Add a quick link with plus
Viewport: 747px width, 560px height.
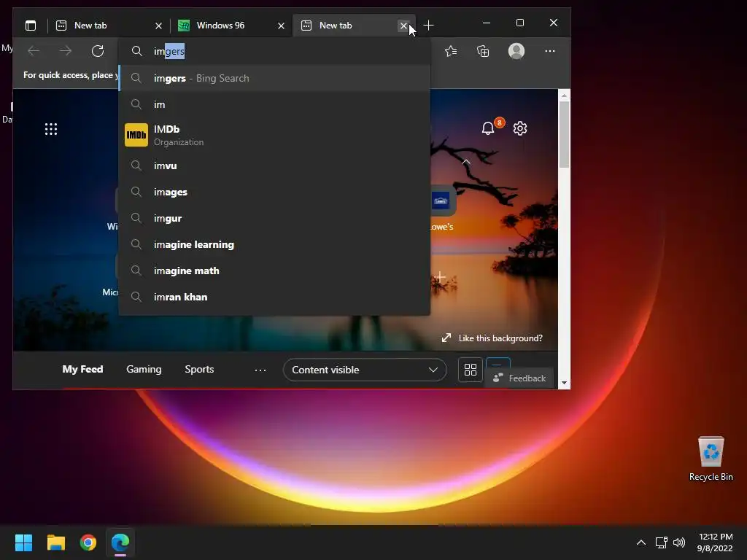pos(441,276)
